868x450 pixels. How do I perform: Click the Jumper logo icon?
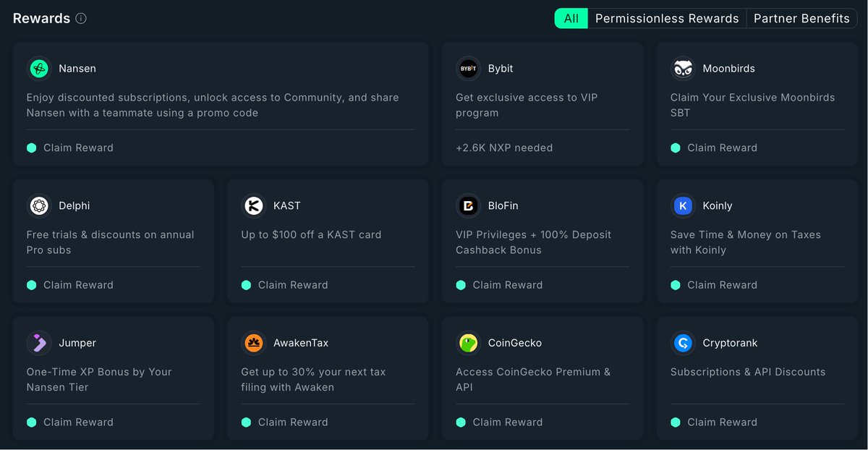[x=39, y=343]
